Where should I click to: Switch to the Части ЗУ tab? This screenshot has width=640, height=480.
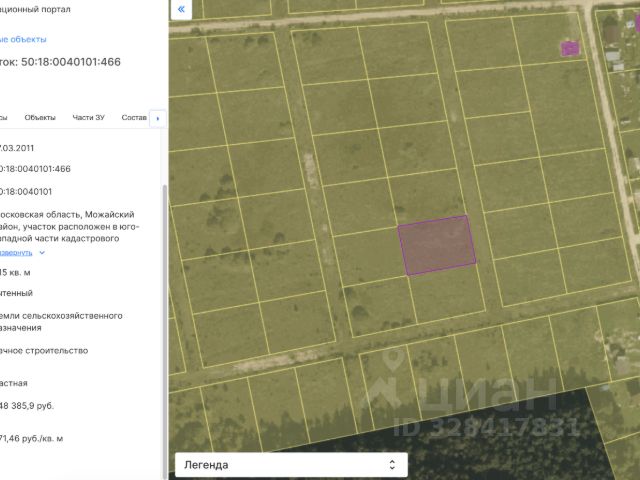[89, 118]
